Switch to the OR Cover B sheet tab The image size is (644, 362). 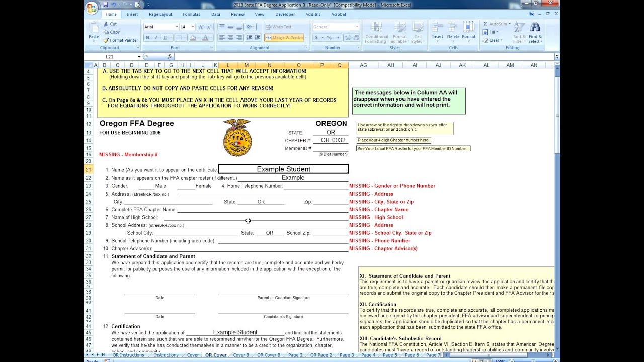click(x=269, y=355)
